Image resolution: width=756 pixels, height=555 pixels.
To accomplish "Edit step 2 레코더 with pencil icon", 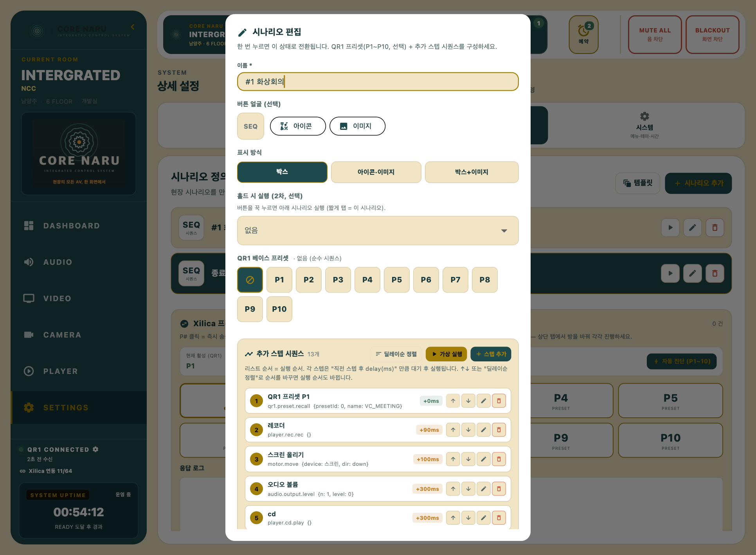I will [483, 430].
